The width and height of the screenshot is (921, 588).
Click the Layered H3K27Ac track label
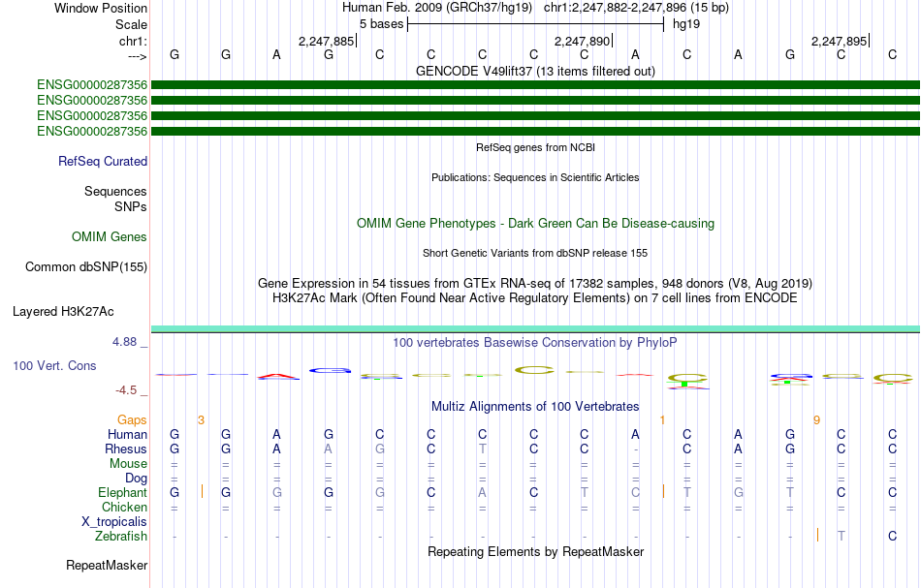63,312
